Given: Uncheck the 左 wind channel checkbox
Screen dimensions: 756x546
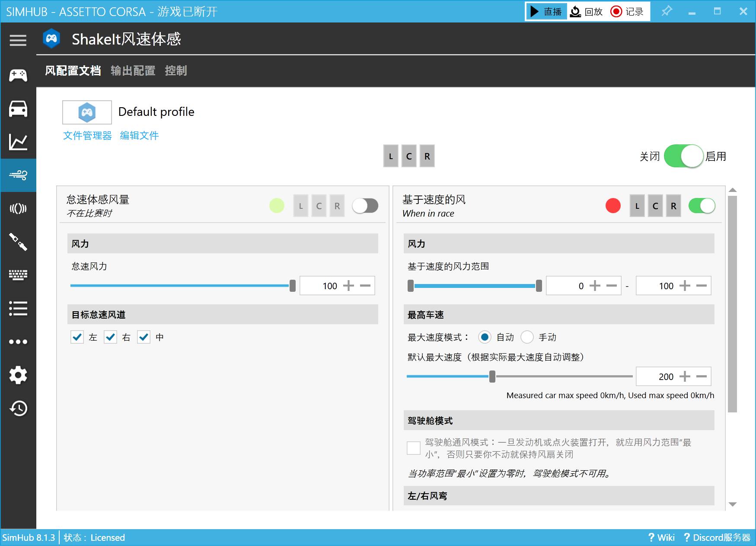Looking at the screenshot, I should [x=77, y=337].
